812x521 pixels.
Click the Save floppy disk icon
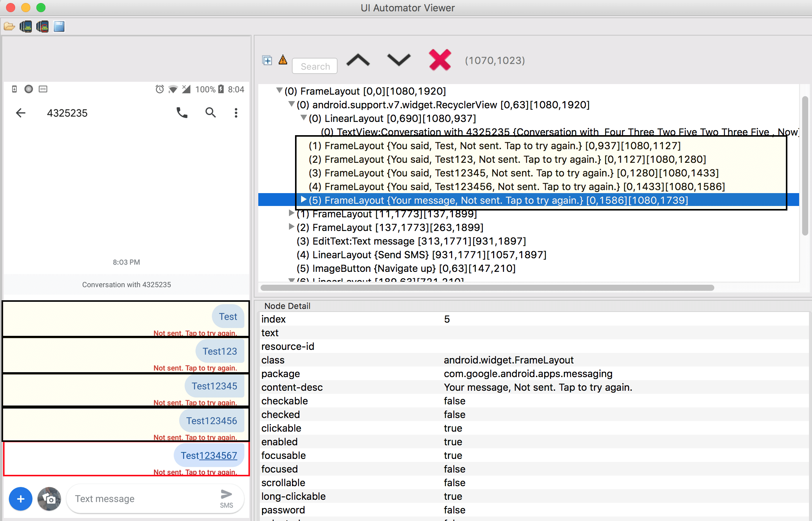[59, 27]
